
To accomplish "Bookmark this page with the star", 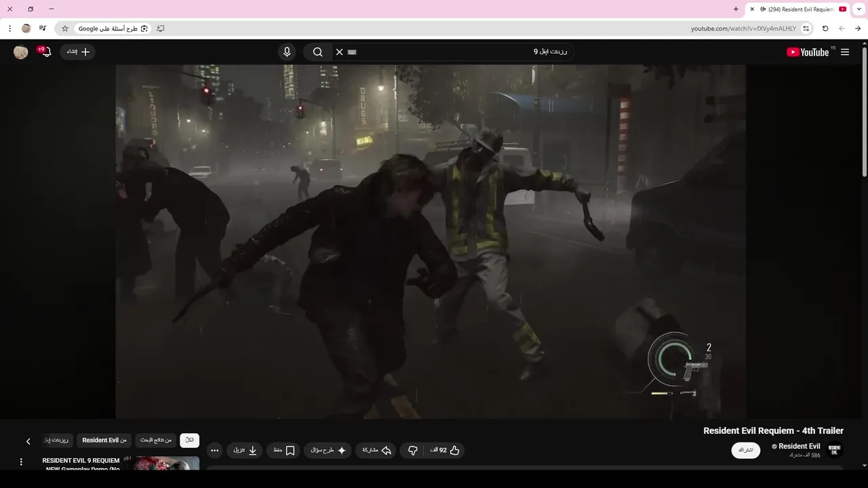I will [x=65, y=28].
